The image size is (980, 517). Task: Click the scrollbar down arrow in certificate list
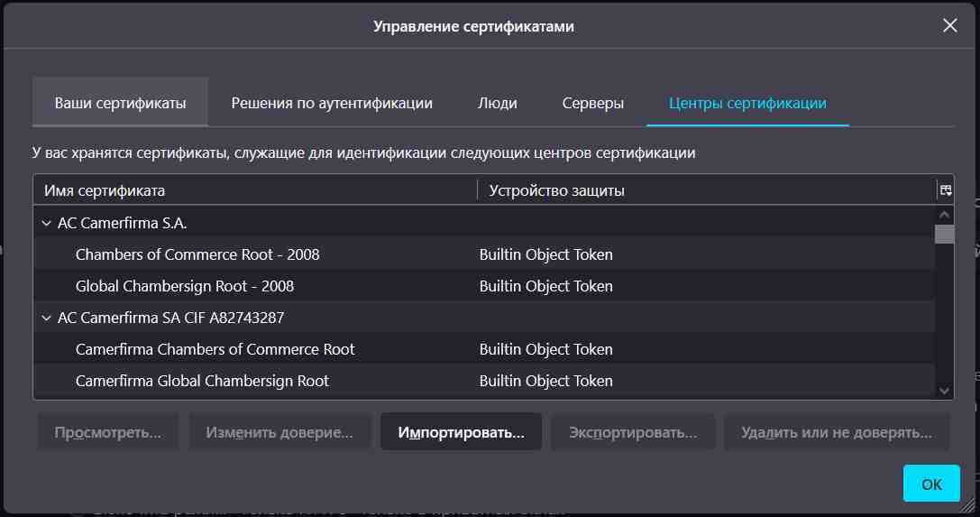[x=944, y=391]
